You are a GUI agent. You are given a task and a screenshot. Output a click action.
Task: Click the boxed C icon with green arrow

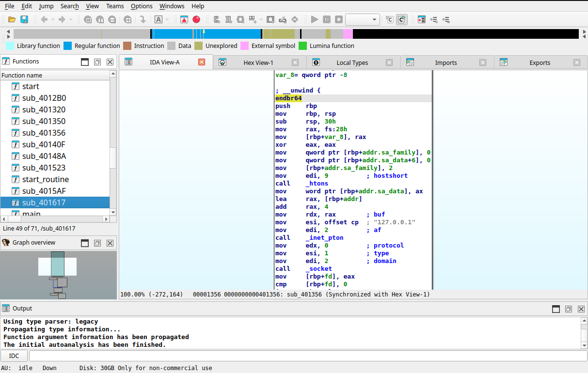[x=402, y=19]
